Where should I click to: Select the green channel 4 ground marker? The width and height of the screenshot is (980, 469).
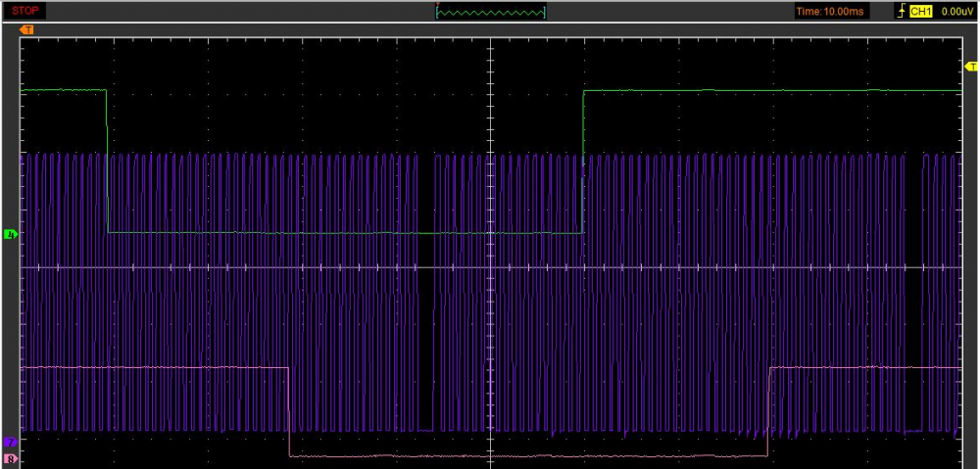click(11, 235)
